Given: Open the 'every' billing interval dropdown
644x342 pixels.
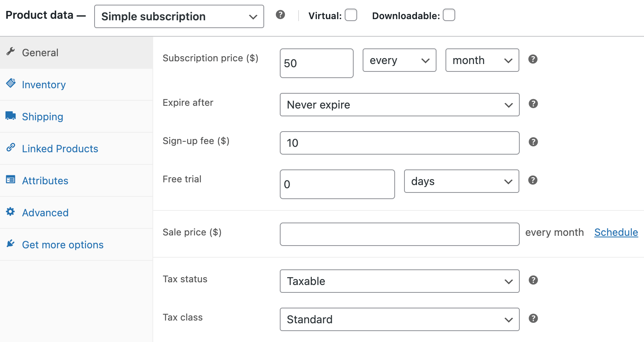Looking at the screenshot, I should 399,60.
